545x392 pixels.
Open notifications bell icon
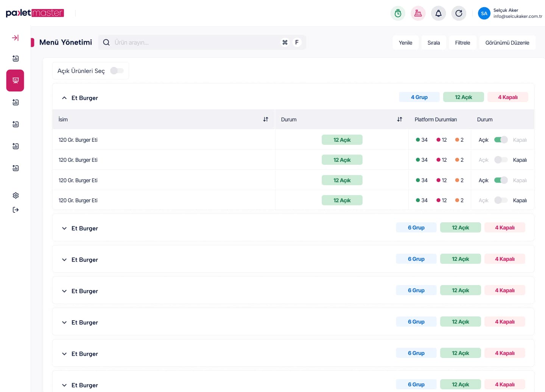(438, 13)
